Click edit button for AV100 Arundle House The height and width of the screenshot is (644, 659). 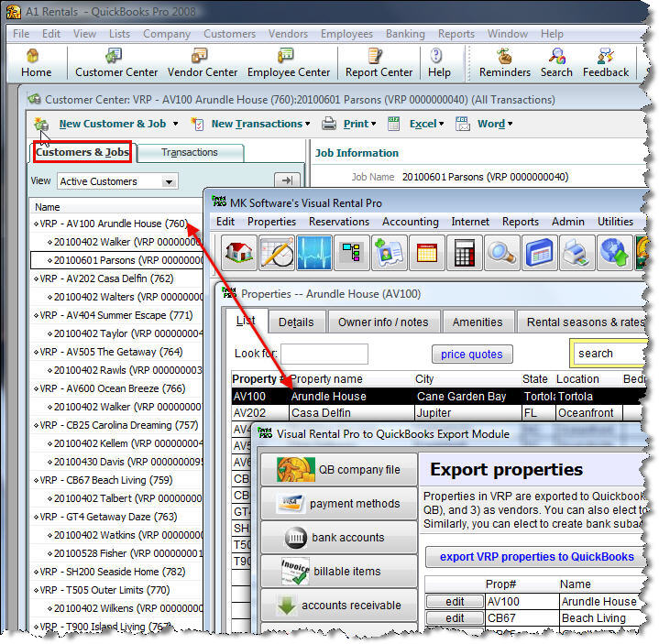455,602
